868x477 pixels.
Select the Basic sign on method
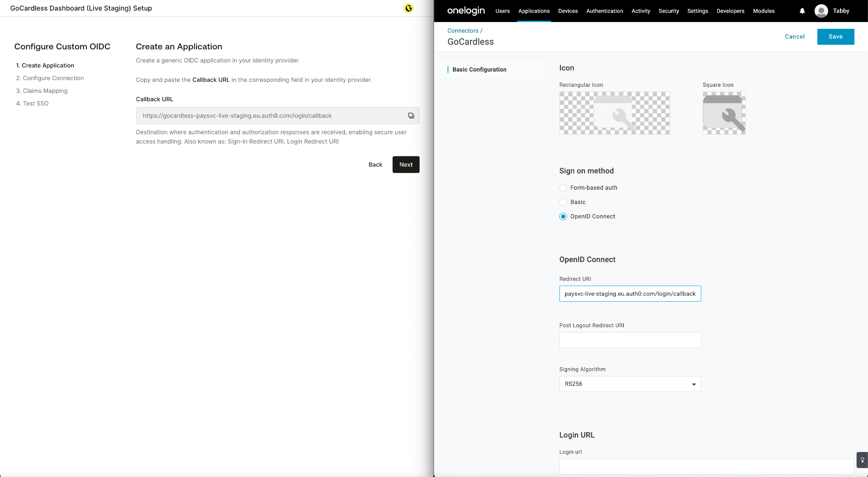click(563, 202)
